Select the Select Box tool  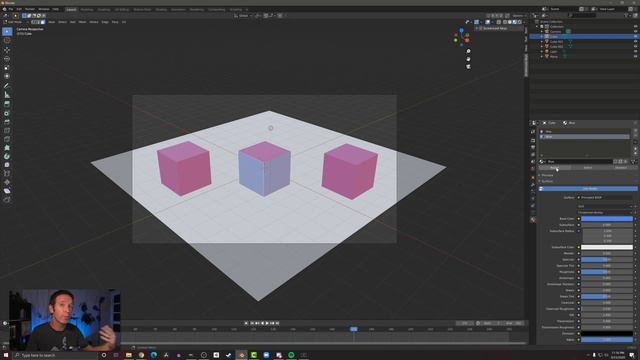[x=7, y=32]
